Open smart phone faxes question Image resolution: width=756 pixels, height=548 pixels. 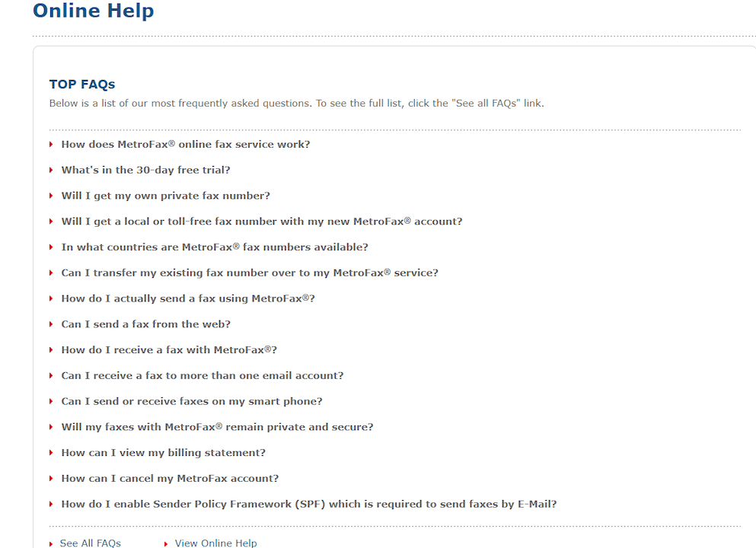coord(192,402)
